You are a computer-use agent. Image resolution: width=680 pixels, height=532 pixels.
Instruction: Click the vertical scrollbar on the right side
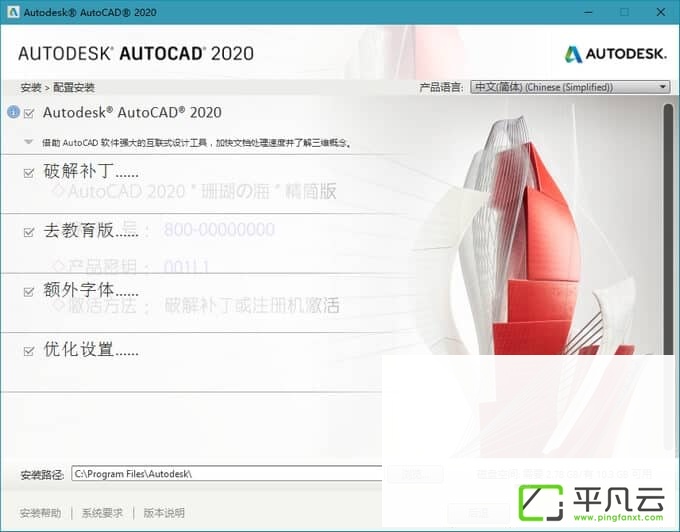668,277
